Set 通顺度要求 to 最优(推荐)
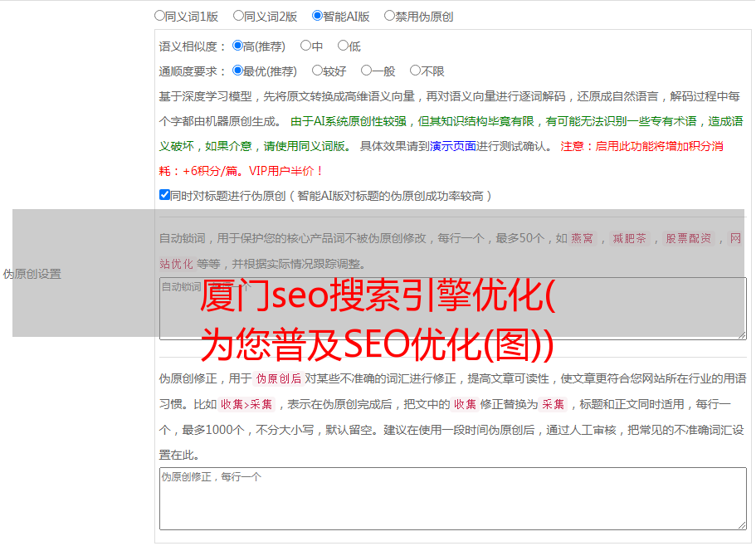The width and height of the screenshot is (756, 546). 237,71
